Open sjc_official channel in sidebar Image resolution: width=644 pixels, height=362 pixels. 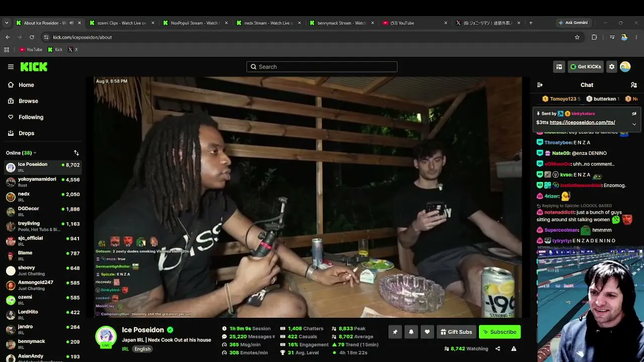click(x=43, y=241)
